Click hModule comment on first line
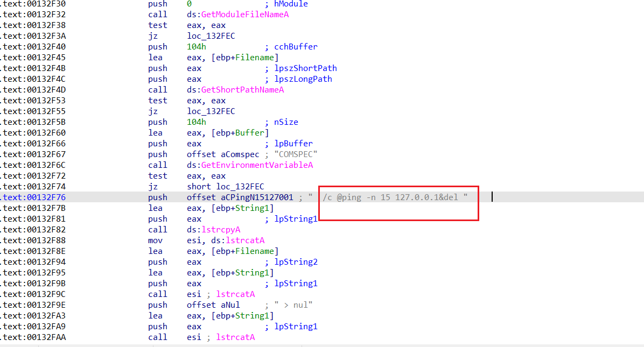 click(291, 4)
